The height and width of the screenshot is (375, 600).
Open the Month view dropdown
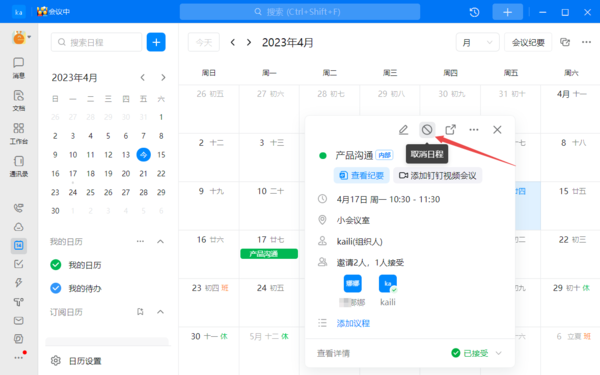pyautogui.click(x=477, y=42)
